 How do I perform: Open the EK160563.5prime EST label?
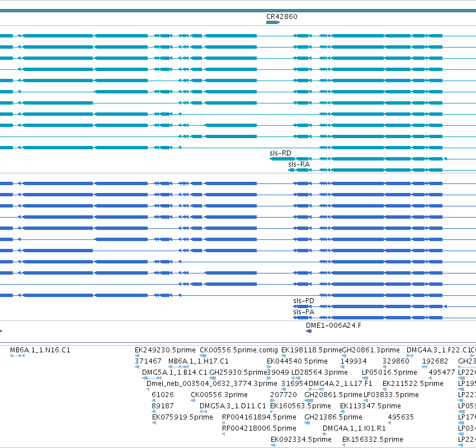pyautogui.click(x=300, y=406)
